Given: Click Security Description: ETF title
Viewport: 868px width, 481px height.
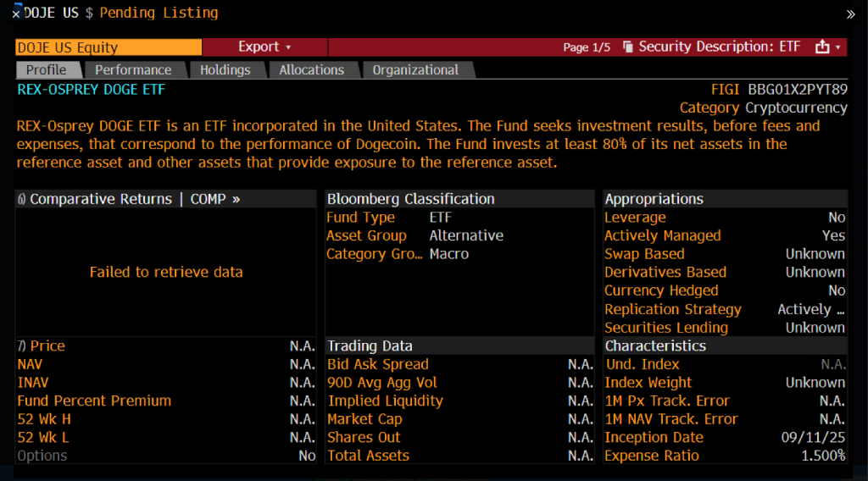Looking at the screenshot, I should tap(720, 47).
